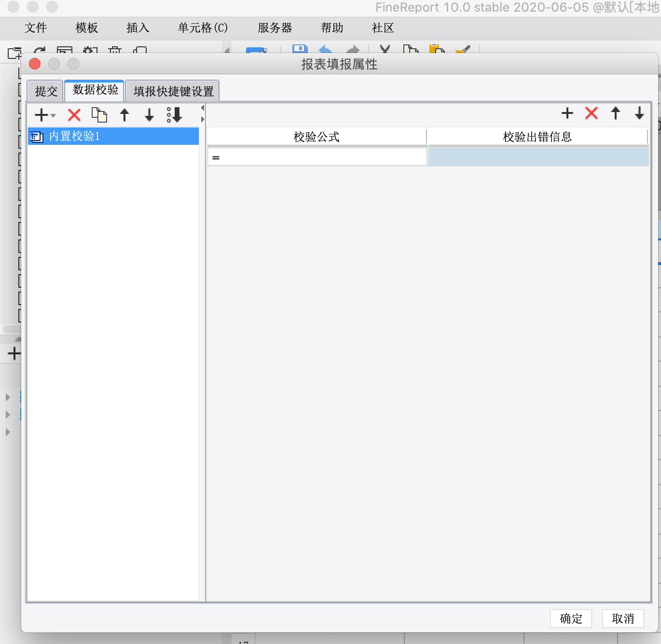The height and width of the screenshot is (644, 661).
Task: Collapse the left panel with the splitter's left arrow
Action: 203,108
